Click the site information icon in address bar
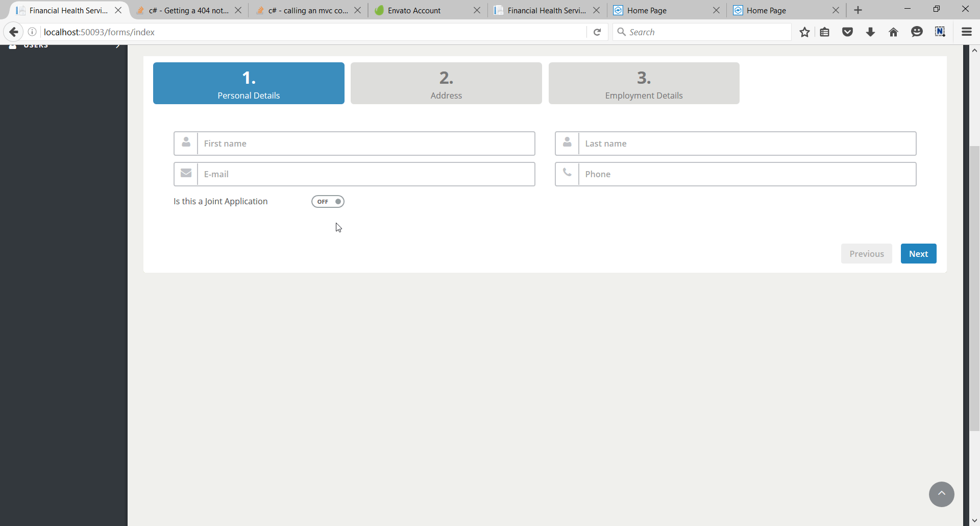The image size is (980, 526). 32,32
